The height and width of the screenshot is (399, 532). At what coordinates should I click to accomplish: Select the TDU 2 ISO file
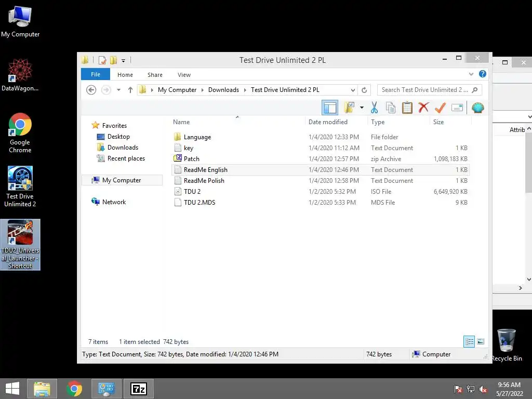click(x=321, y=191)
